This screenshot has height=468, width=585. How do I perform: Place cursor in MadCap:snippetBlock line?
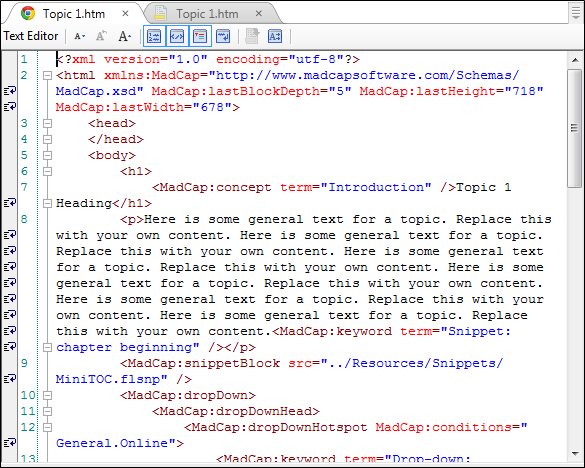[312, 364]
